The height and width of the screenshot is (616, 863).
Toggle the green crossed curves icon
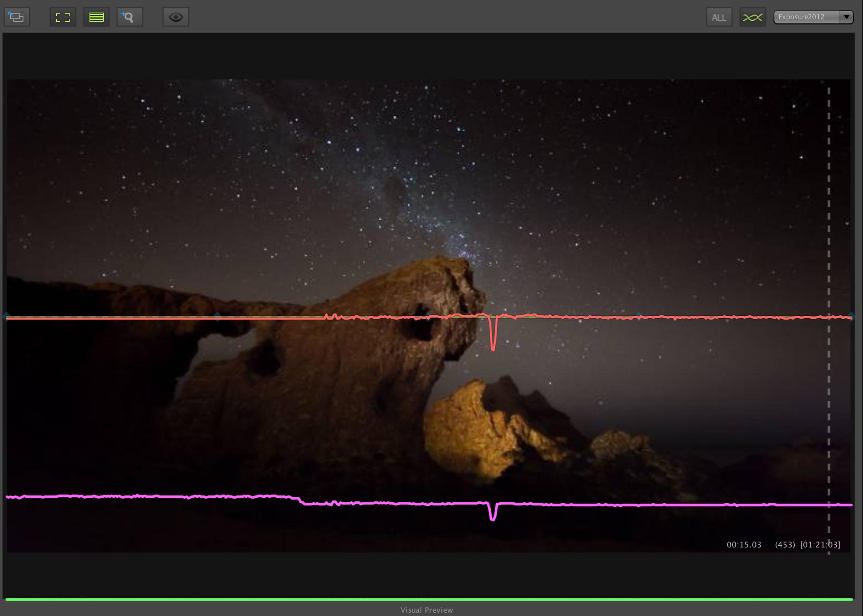point(752,18)
